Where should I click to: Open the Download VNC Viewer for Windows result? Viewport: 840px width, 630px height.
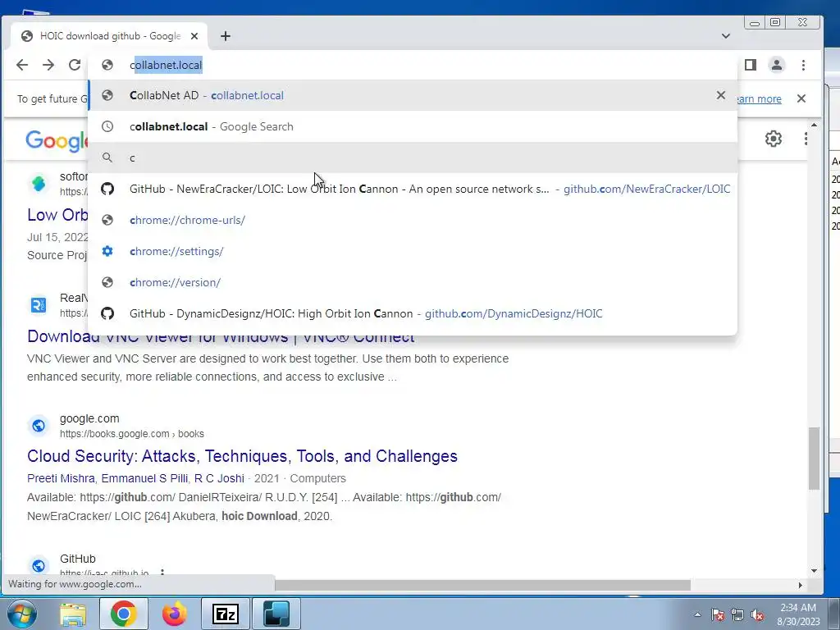pyautogui.click(x=221, y=336)
